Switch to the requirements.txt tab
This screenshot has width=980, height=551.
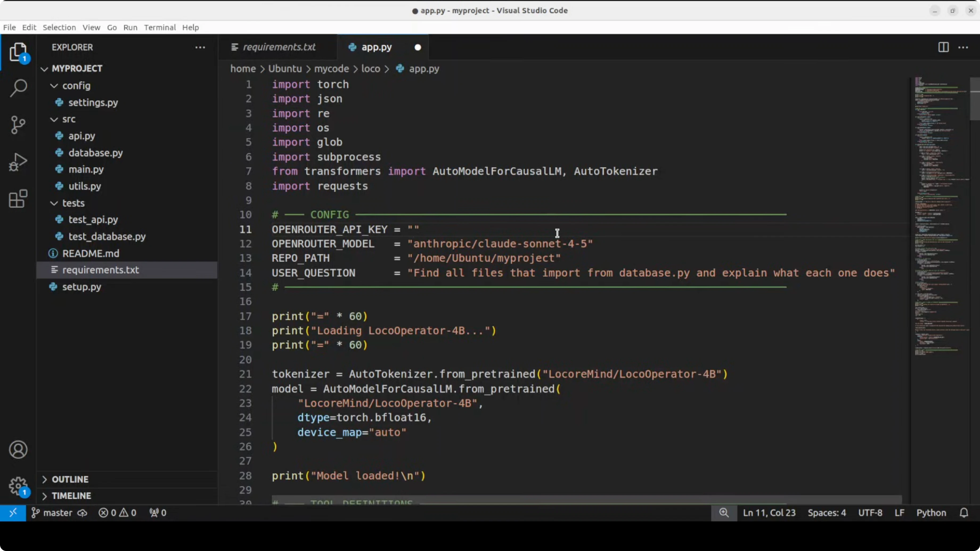coord(279,47)
